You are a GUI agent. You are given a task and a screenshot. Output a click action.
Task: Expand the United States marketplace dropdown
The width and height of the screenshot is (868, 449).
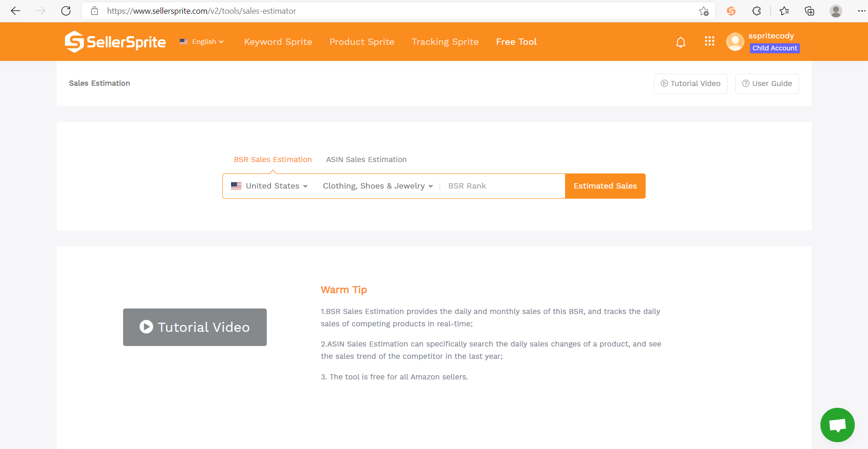[270, 186]
